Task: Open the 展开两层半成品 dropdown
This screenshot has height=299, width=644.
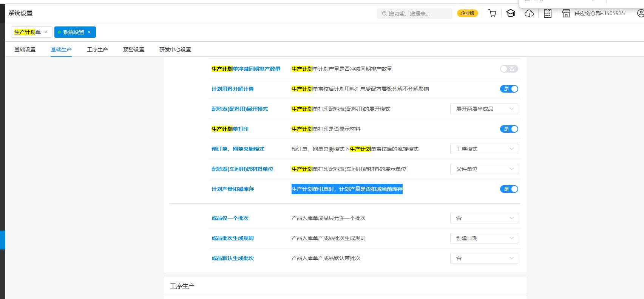Action: coord(484,109)
